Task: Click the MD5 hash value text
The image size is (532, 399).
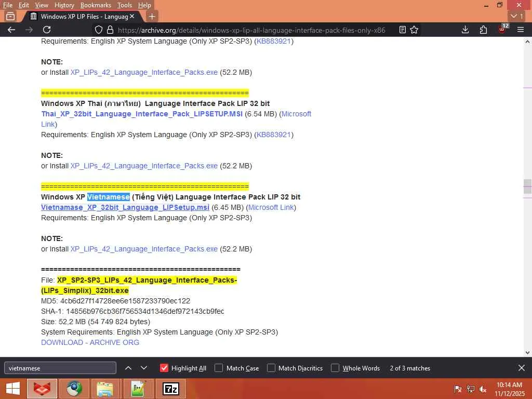Action: (x=125, y=301)
